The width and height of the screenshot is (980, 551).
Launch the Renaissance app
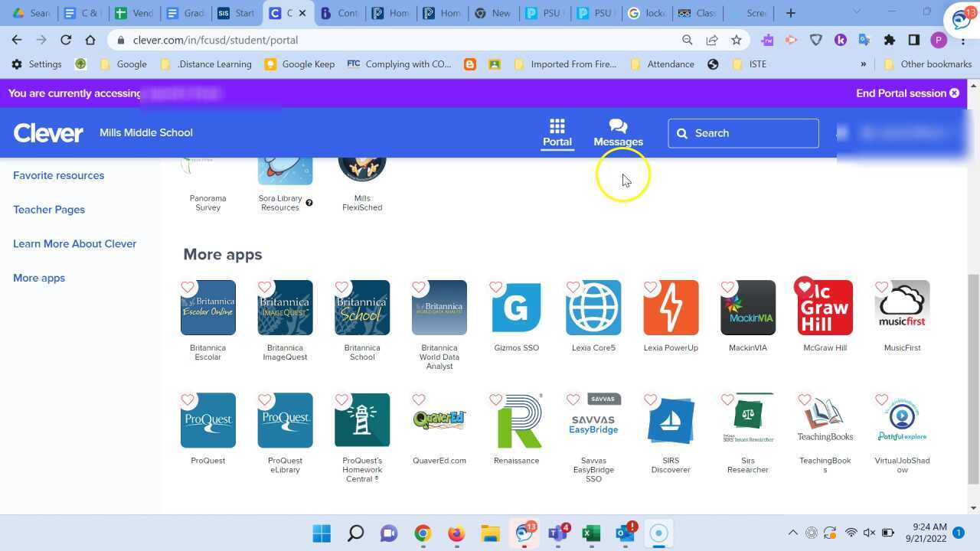[516, 419]
